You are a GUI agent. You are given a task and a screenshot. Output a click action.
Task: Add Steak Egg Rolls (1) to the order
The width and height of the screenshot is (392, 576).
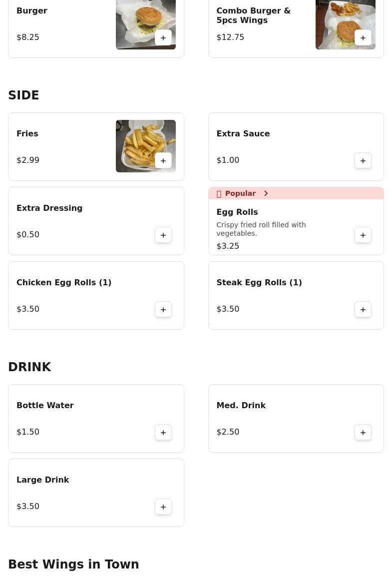[363, 310]
